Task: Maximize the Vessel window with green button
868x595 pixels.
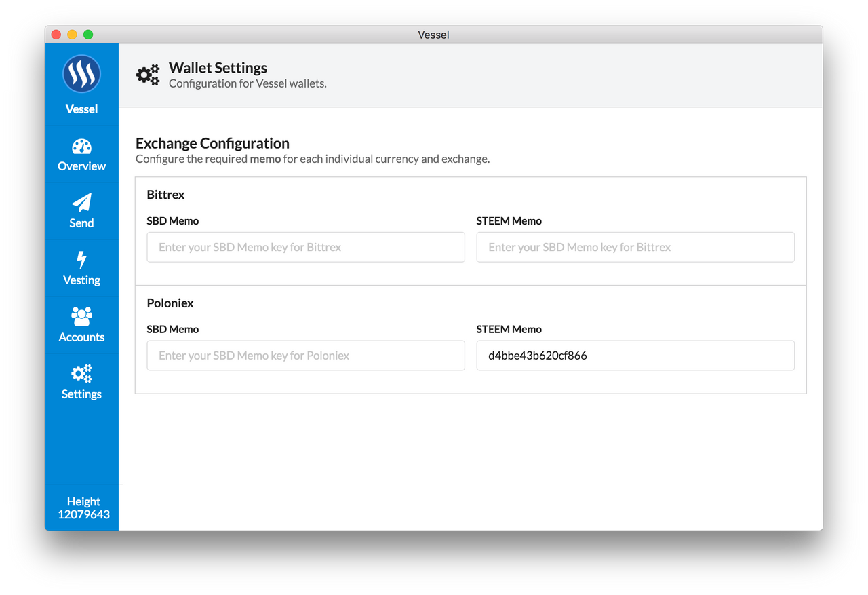Action: click(x=88, y=35)
